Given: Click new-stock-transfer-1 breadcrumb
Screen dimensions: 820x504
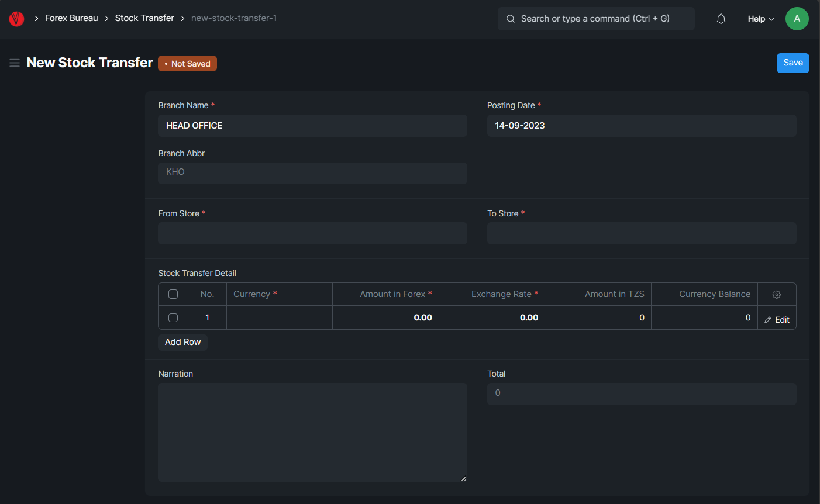Looking at the screenshot, I should pos(234,18).
